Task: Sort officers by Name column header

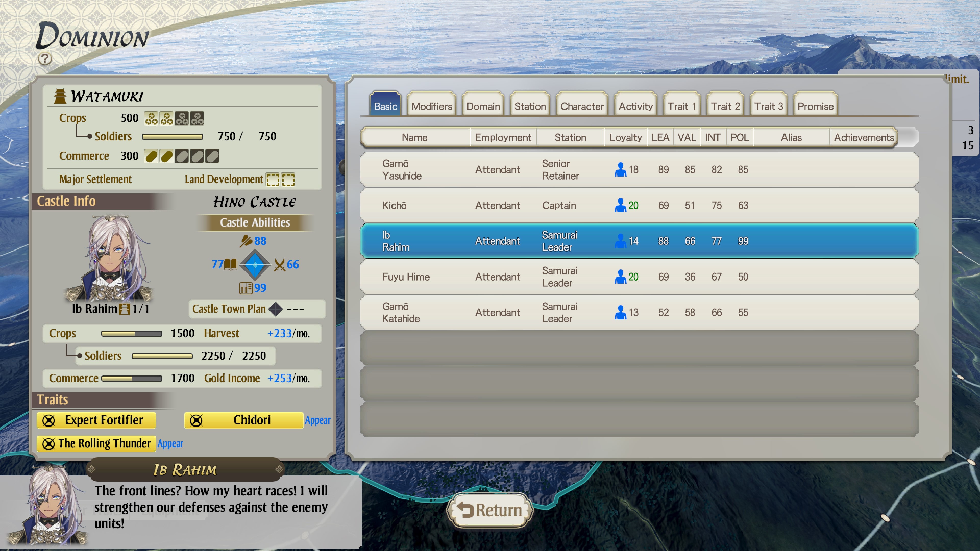Action: click(x=414, y=137)
